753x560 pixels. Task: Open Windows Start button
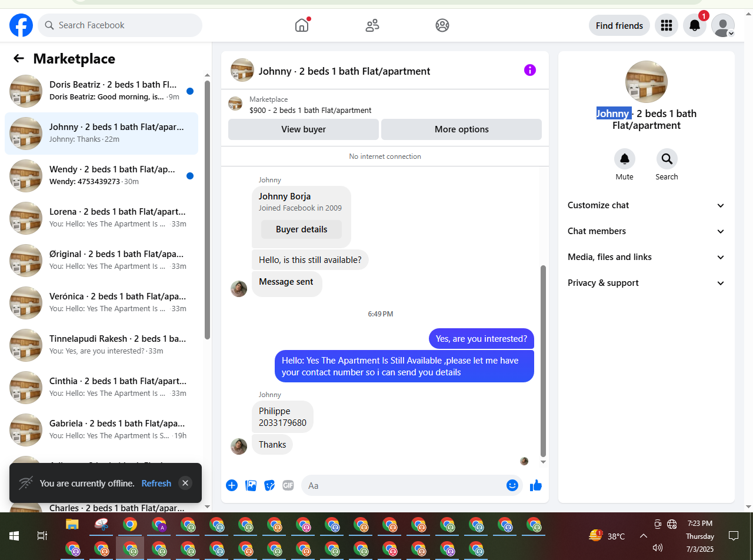14,536
